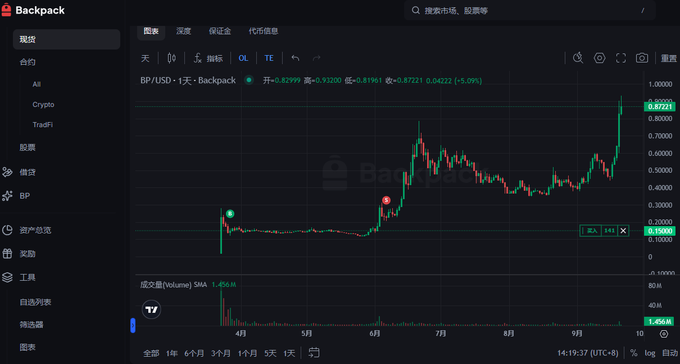Click the 奖励 gift icon
The height and width of the screenshot is (364, 680).
(7, 254)
